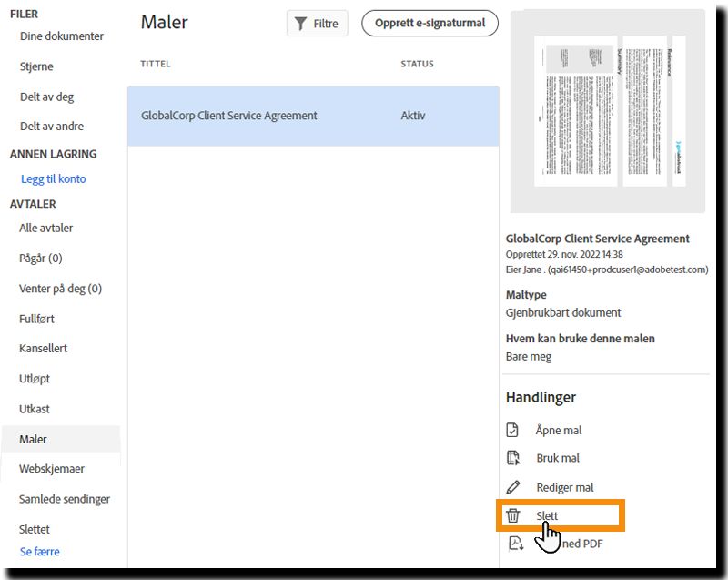The image size is (728, 580).
Task: Click the funnel icon in Filtre button
Action: coord(301,24)
